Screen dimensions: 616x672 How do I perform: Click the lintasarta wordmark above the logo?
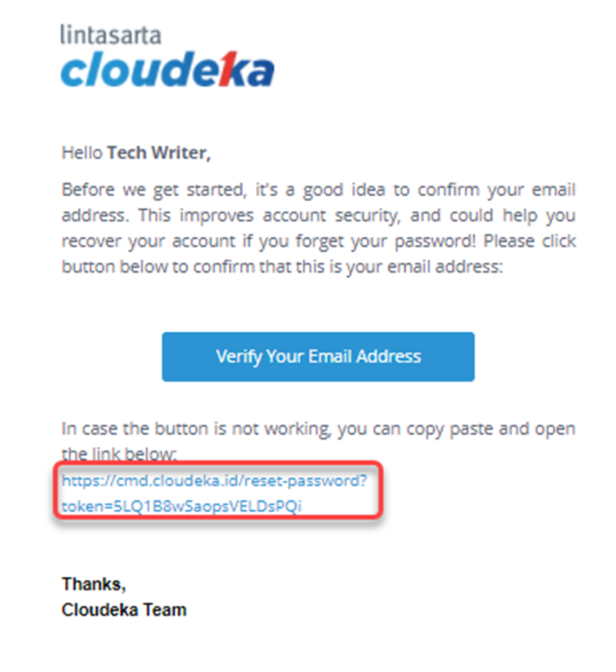[111, 35]
